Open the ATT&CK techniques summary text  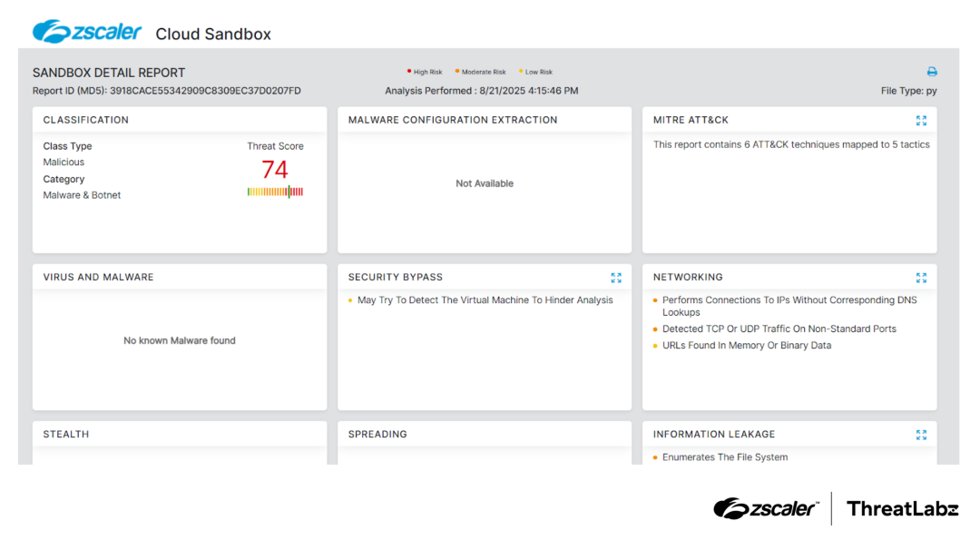coord(791,144)
